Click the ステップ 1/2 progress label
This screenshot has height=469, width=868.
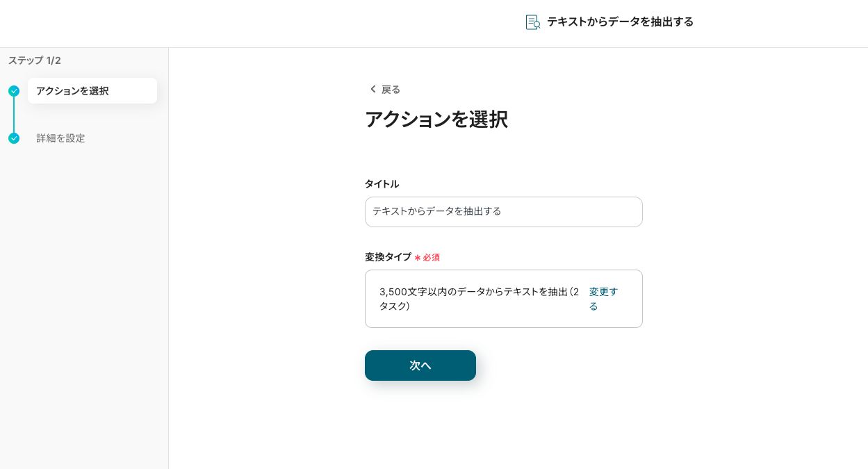pyautogui.click(x=35, y=60)
